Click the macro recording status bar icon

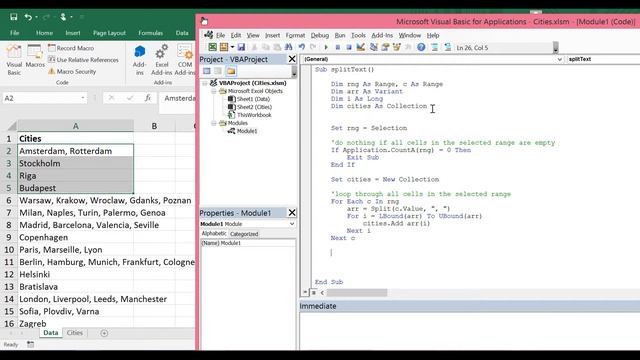31,344
